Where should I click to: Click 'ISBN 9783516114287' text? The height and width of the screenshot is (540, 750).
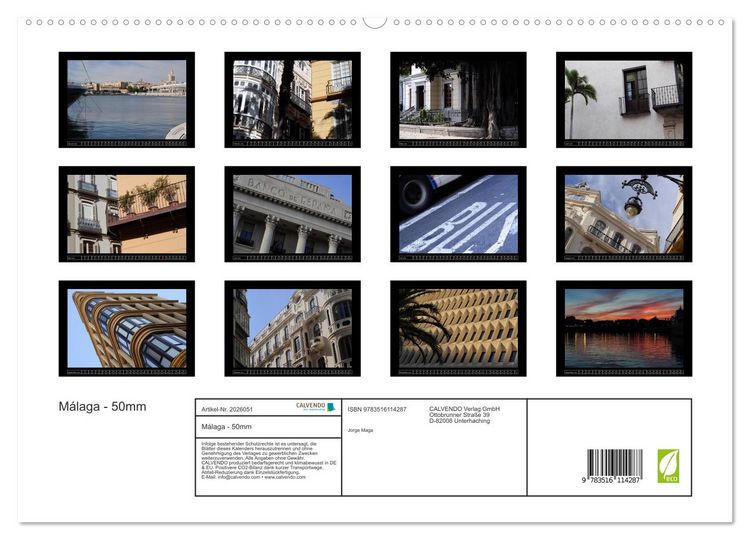377,409
